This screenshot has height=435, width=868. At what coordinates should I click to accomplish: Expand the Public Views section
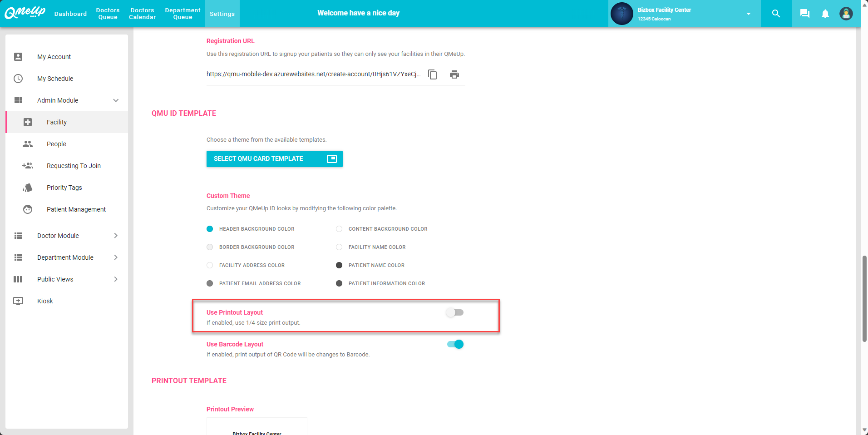point(55,279)
